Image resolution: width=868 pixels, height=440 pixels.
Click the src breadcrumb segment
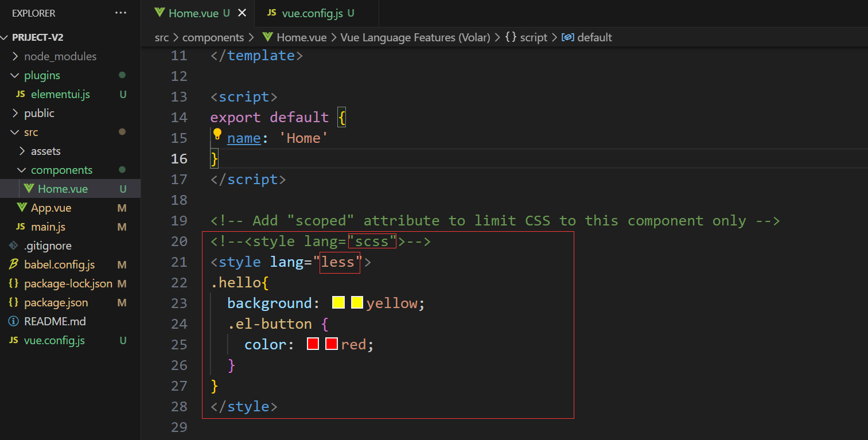[x=162, y=37]
